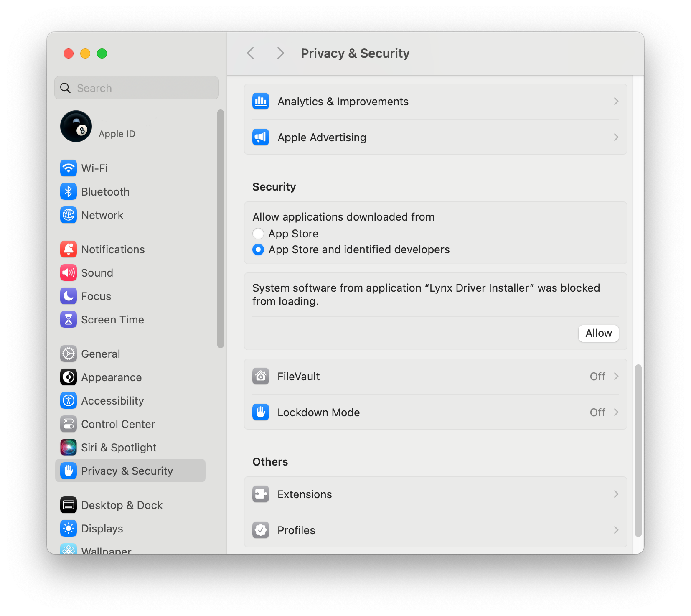The width and height of the screenshot is (691, 616).
Task: Open the Accessibility sidebar item
Action: coord(130,401)
